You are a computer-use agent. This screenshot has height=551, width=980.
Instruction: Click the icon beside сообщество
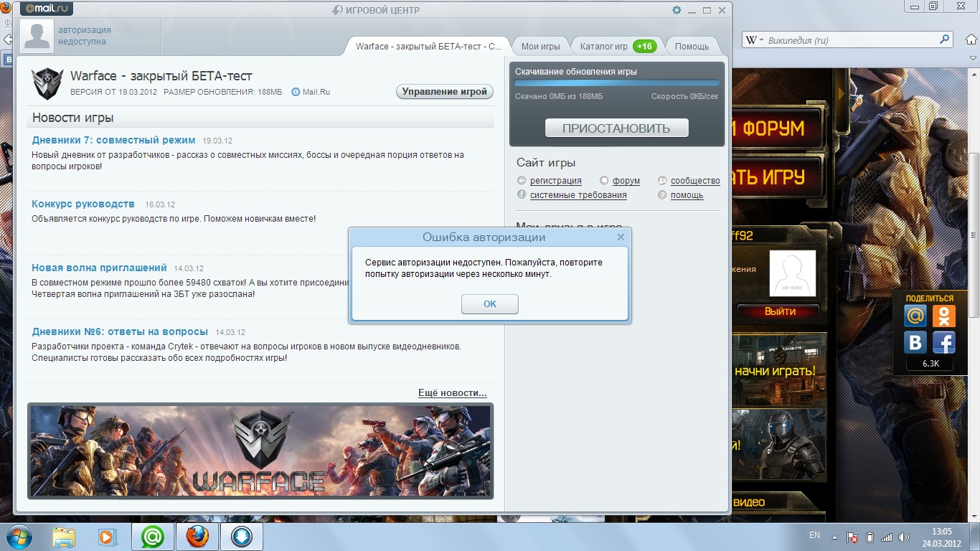click(x=662, y=181)
